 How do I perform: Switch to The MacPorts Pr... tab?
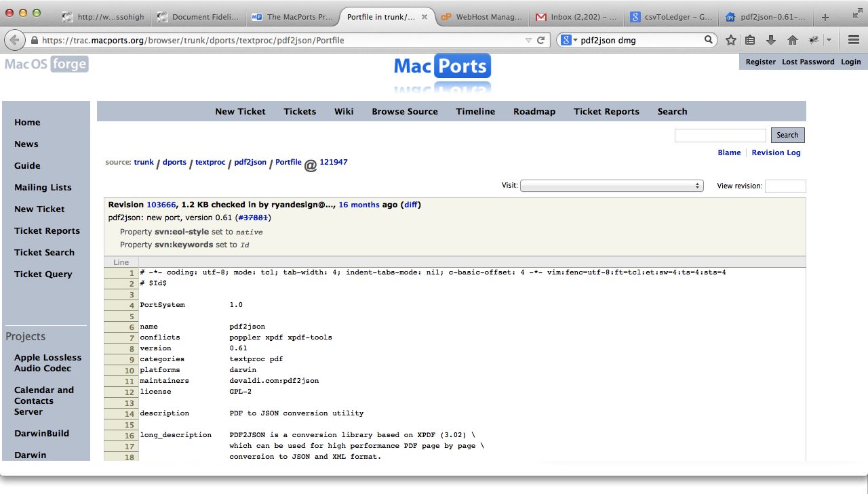[292, 18]
